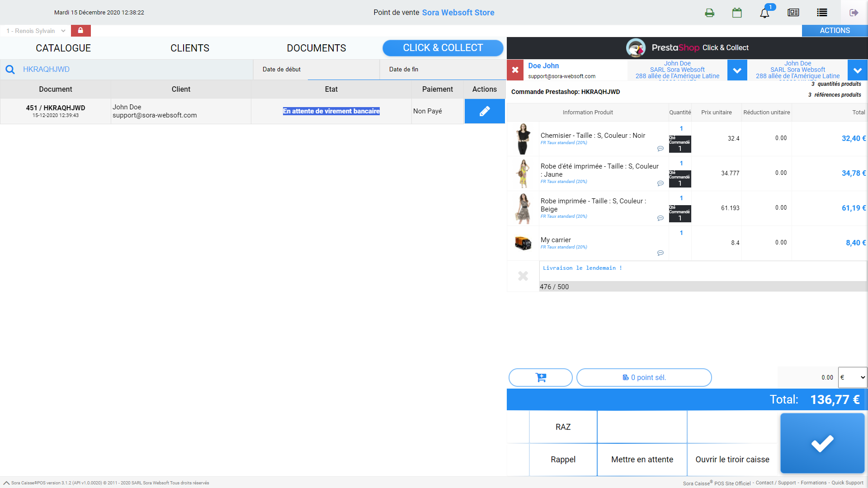Open the list menu icon

pyautogui.click(x=822, y=13)
